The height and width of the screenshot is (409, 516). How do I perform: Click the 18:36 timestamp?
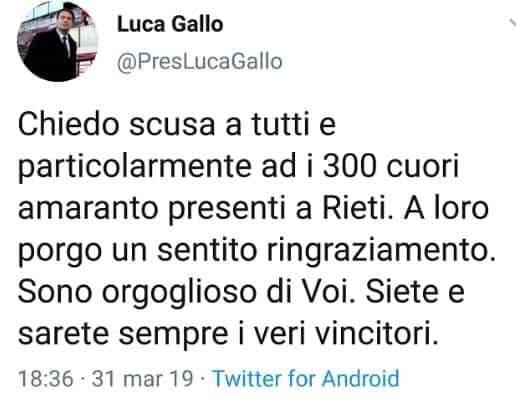click(x=46, y=379)
